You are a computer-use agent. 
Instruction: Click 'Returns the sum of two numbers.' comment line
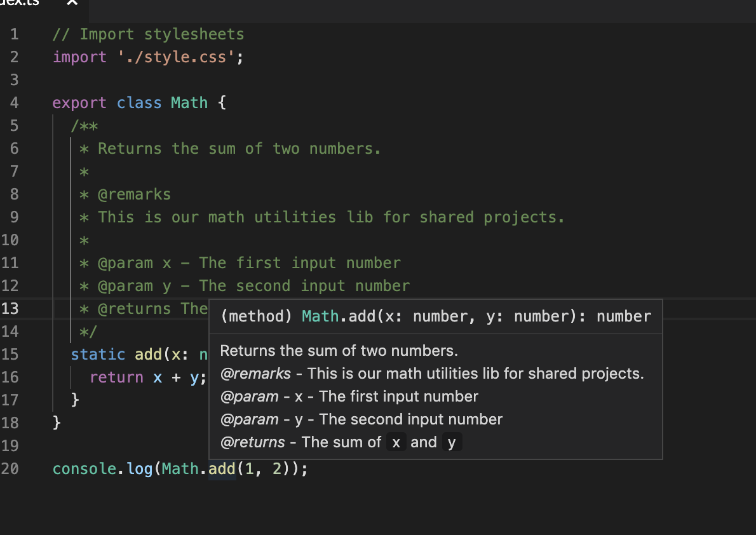point(230,149)
